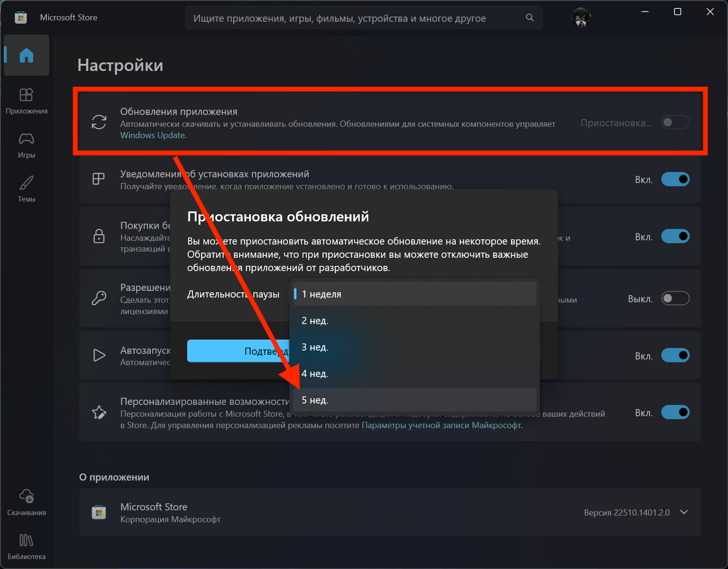Click the search magnifier icon
The height and width of the screenshot is (569, 728).
[530, 18]
